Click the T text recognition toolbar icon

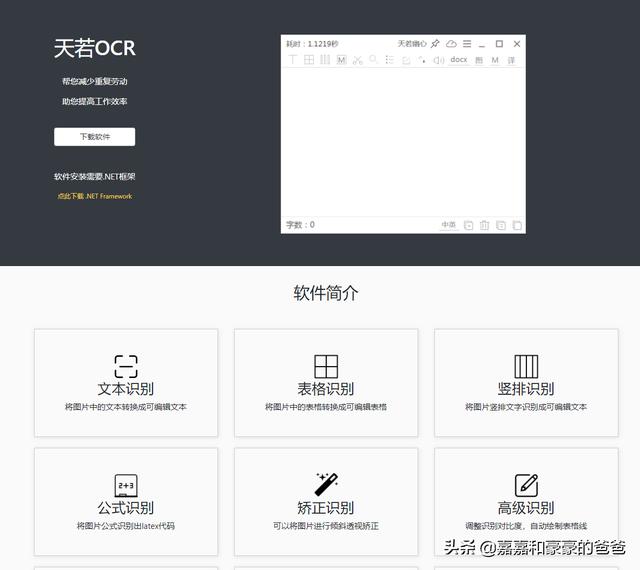tap(292, 60)
